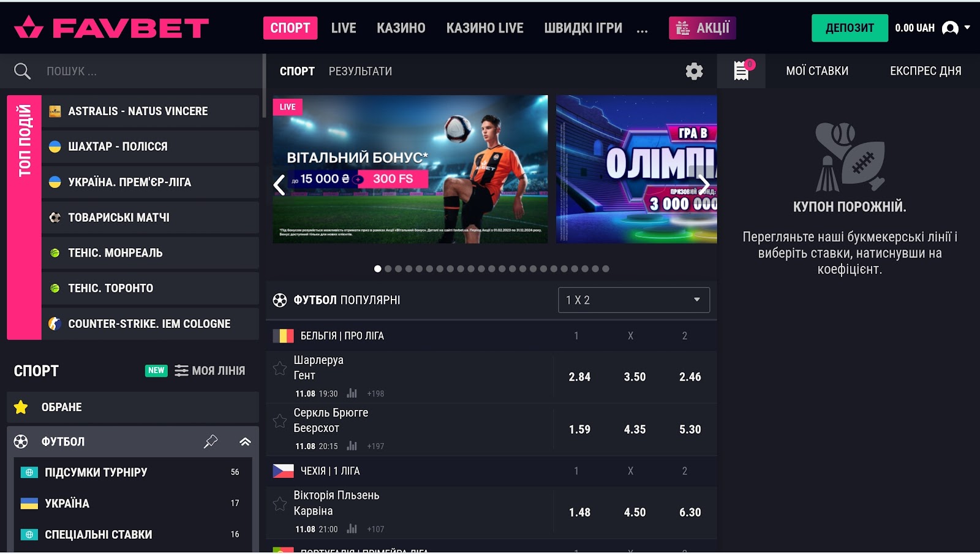Select odds 1.59 for Серкль Брюгге
Viewport: 980px width, 554px height.
[x=579, y=430]
